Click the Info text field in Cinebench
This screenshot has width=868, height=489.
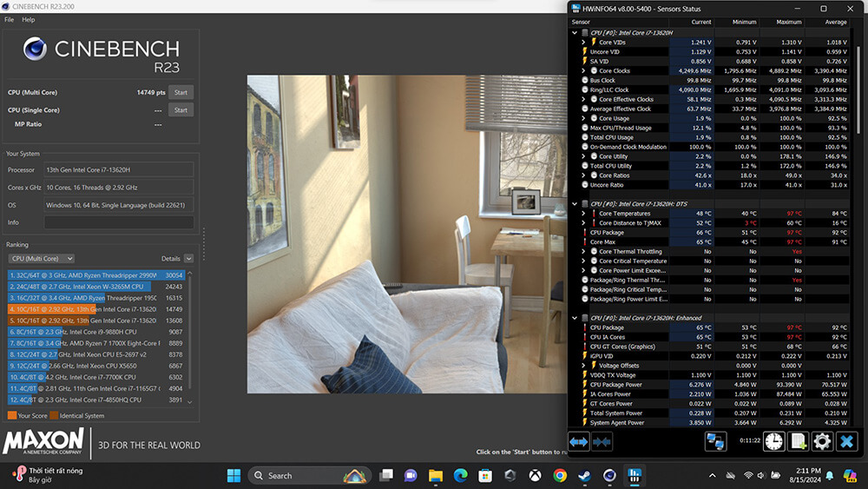[x=119, y=222]
